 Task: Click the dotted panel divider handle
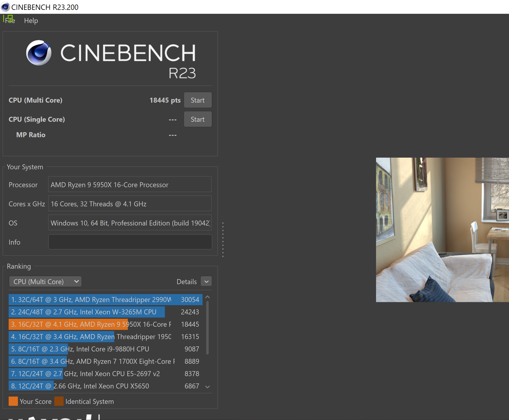pyautogui.click(x=222, y=240)
